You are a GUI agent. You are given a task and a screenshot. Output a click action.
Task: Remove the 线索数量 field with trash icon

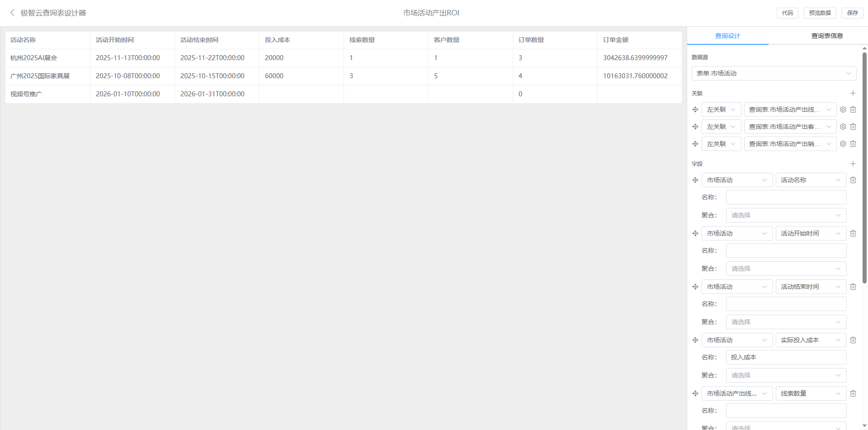[853, 393]
